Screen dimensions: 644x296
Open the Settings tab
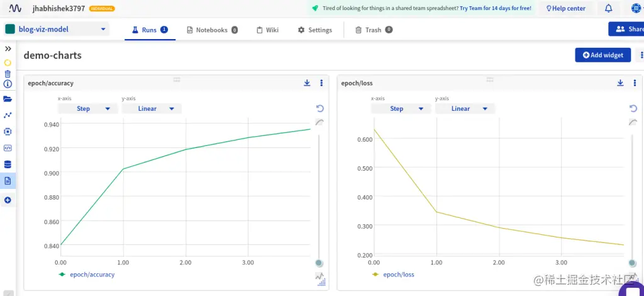(x=315, y=30)
